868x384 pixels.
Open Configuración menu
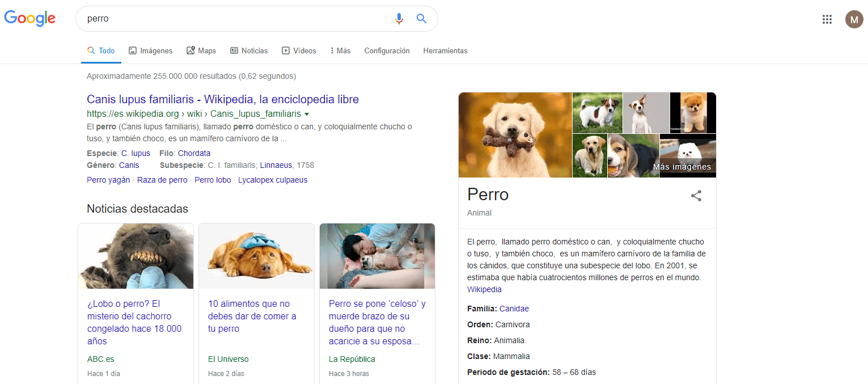pos(387,50)
